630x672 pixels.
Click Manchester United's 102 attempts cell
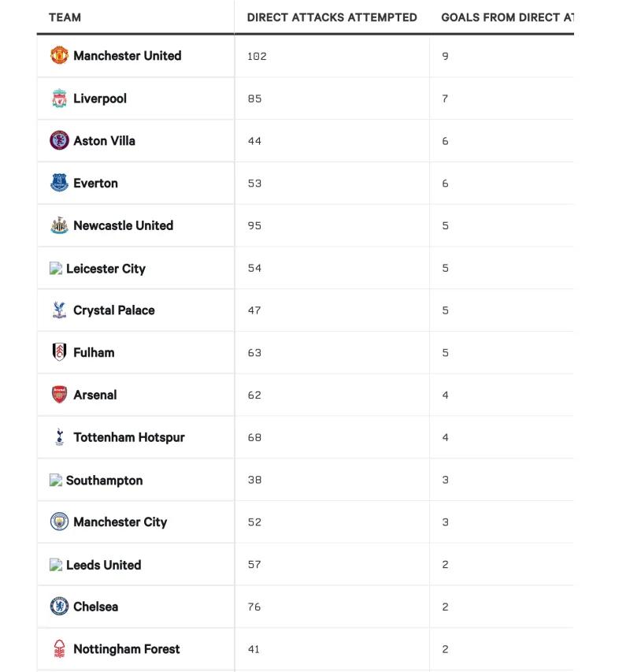[x=257, y=56]
